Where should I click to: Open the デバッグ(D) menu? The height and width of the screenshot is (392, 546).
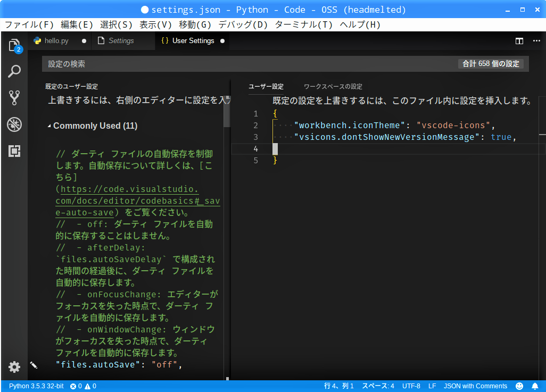point(243,24)
